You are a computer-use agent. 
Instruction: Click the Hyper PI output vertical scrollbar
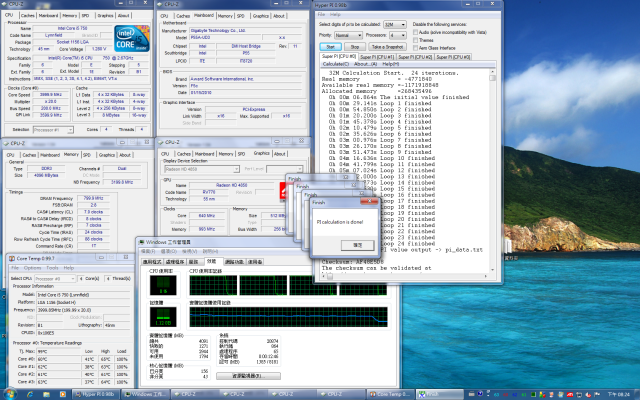[493, 171]
